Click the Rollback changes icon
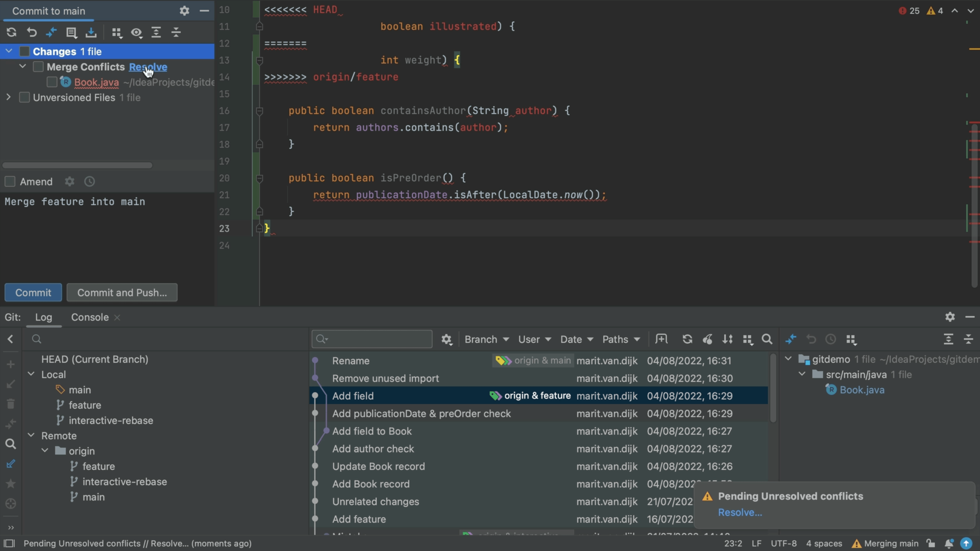 (x=31, y=33)
